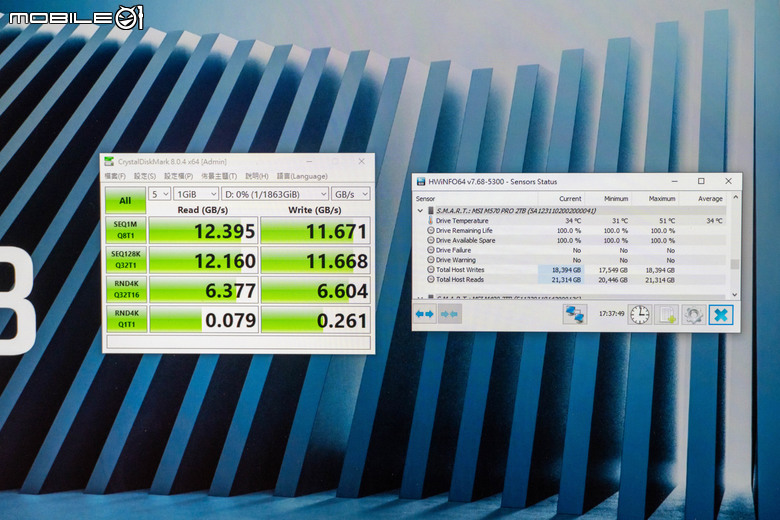
Task: Click the expand columns double-arrow button in HWiNFO64
Action: (424, 314)
